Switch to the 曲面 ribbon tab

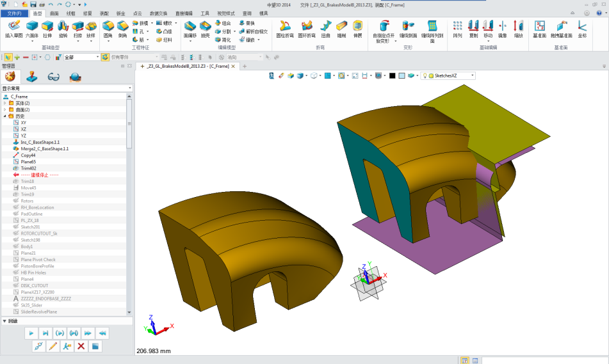pyautogui.click(x=54, y=13)
